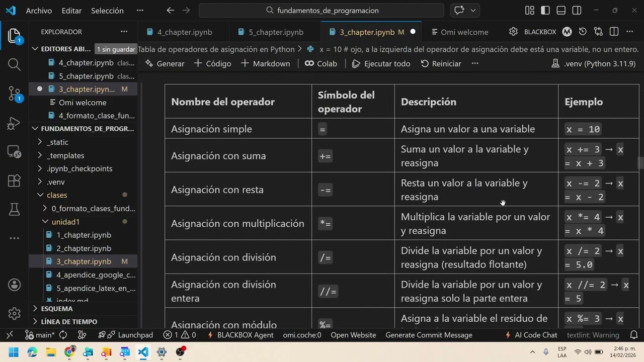Image resolution: width=644 pixels, height=362 pixels.
Task: Expand the _templates folder
Action: (x=83, y=155)
